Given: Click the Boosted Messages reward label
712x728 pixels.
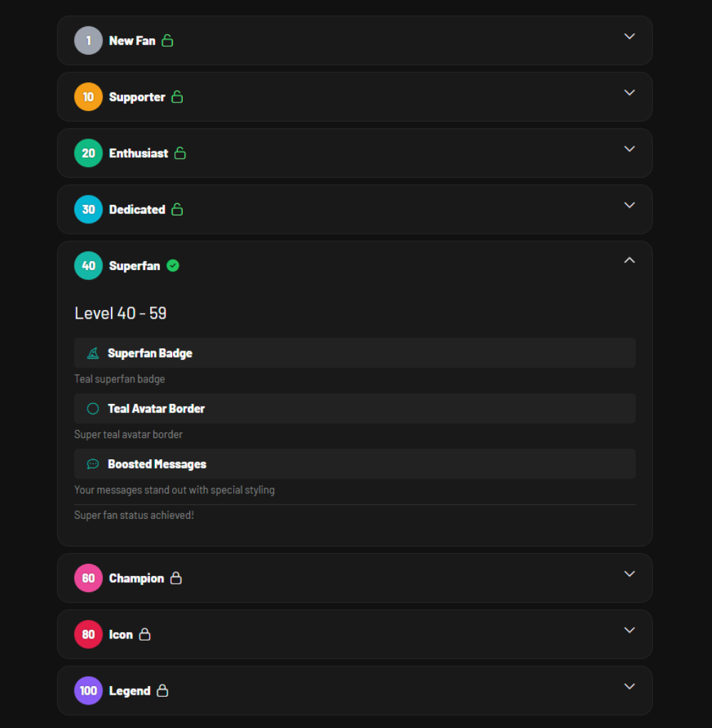Looking at the screenshot, I should [x=156, y=464].
